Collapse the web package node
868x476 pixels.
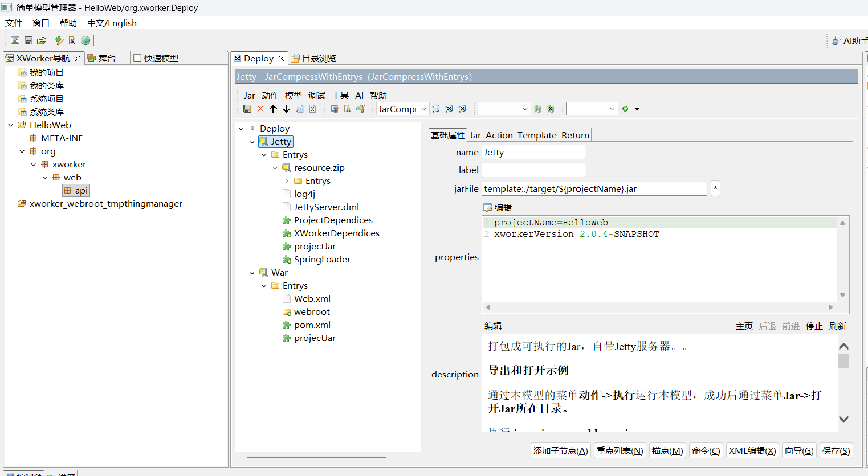(x=45, y=177)
